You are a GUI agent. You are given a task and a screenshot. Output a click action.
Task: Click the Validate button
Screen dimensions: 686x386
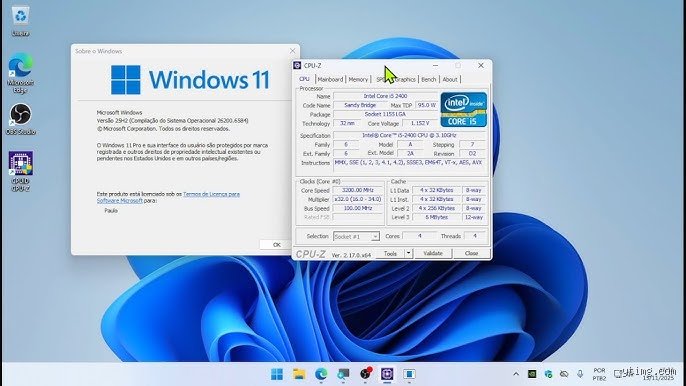(433, 253)
